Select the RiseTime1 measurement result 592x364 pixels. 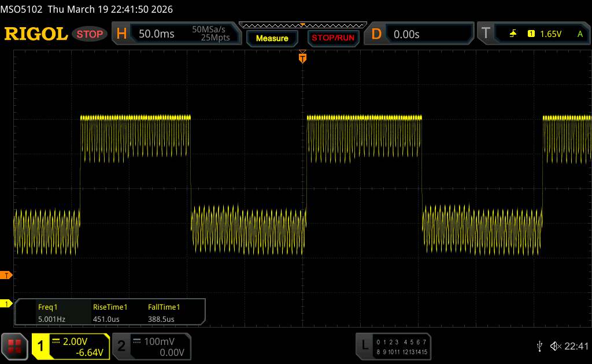coord(110,313)
